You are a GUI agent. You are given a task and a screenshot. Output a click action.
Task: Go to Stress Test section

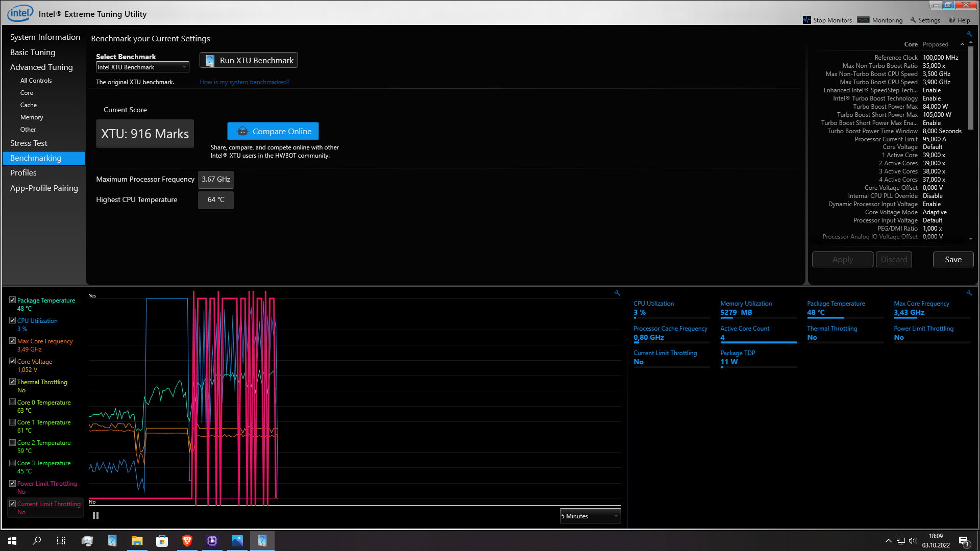pyautogui.click(x=29, y=143)
